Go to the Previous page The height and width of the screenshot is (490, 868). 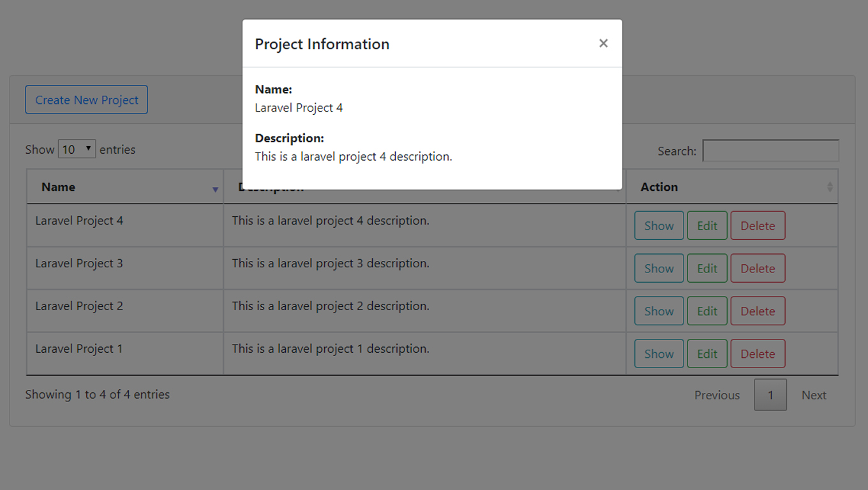point(717,395)
